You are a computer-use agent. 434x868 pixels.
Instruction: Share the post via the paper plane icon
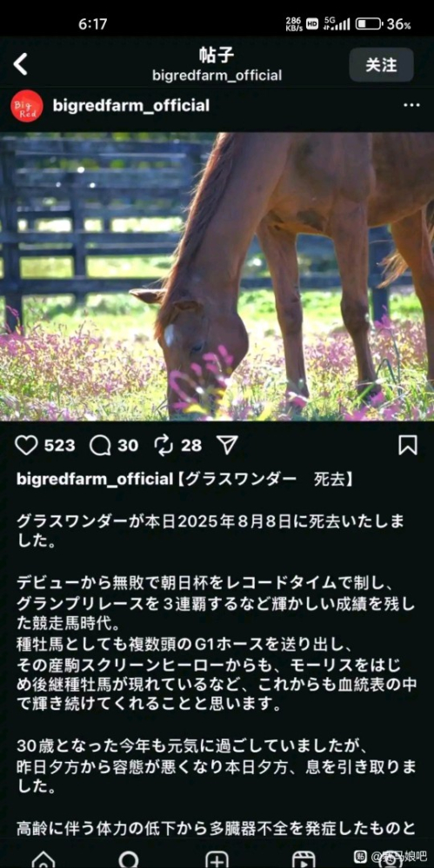point(227,445)
